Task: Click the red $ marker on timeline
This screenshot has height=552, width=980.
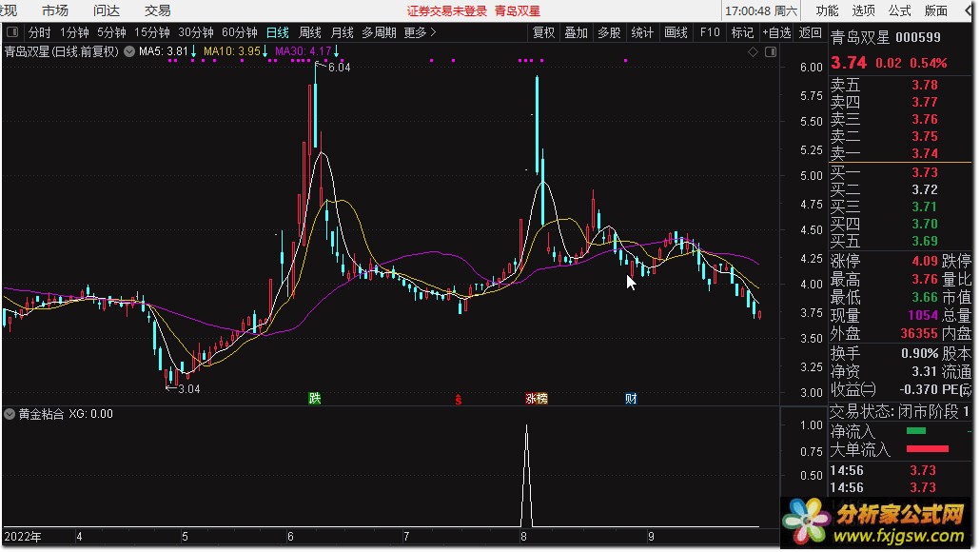Action: (458, 399)
